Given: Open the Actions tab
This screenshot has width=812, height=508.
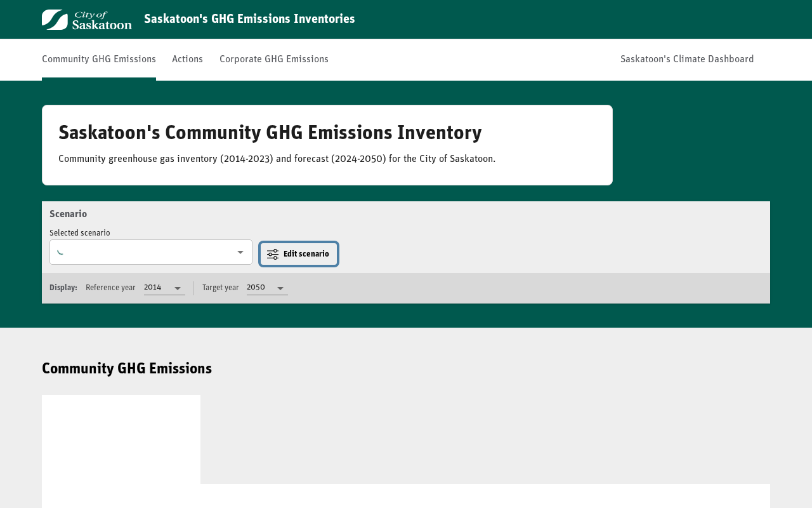Looking at the screenshot, I should pyautogui.click(x=187, y=59).
